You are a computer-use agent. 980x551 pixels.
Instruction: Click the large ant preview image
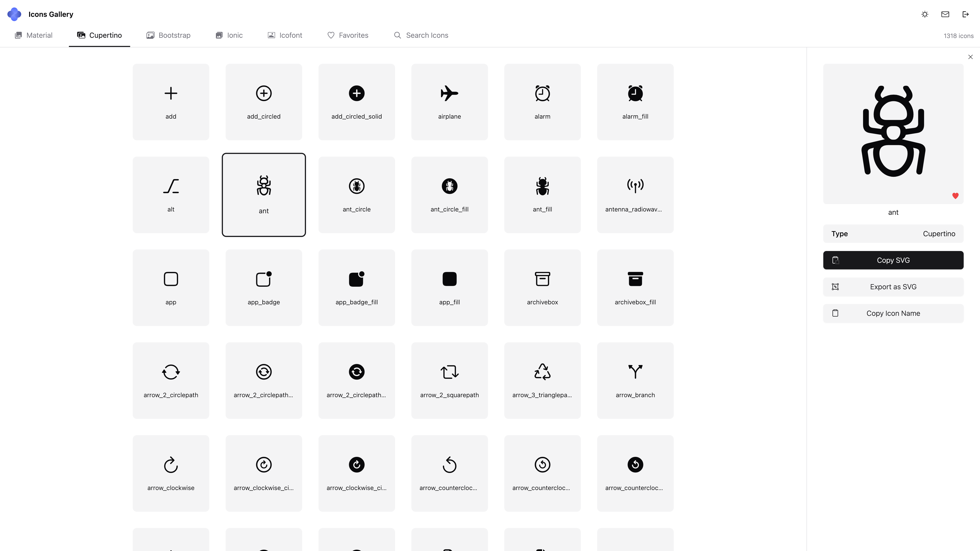tap(893, 131)
